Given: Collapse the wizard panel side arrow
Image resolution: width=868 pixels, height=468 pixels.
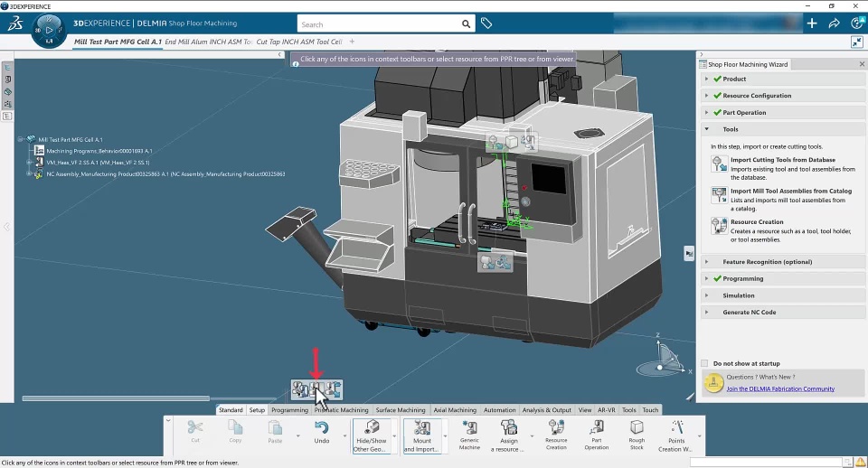Looking at the screenshot, I should point(701,55).
